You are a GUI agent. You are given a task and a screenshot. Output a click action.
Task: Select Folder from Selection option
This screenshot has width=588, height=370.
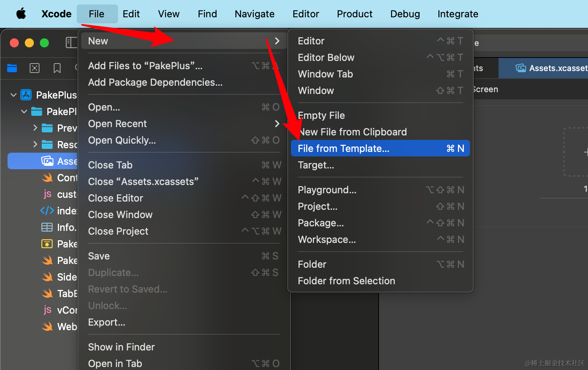coord(346,281)
